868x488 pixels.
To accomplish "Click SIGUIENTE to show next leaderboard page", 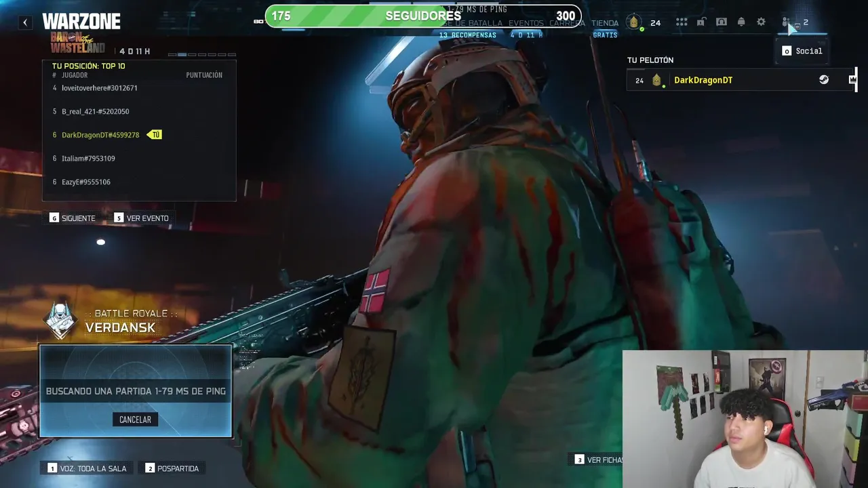I will pyautogui.click(x=73, y=218).
